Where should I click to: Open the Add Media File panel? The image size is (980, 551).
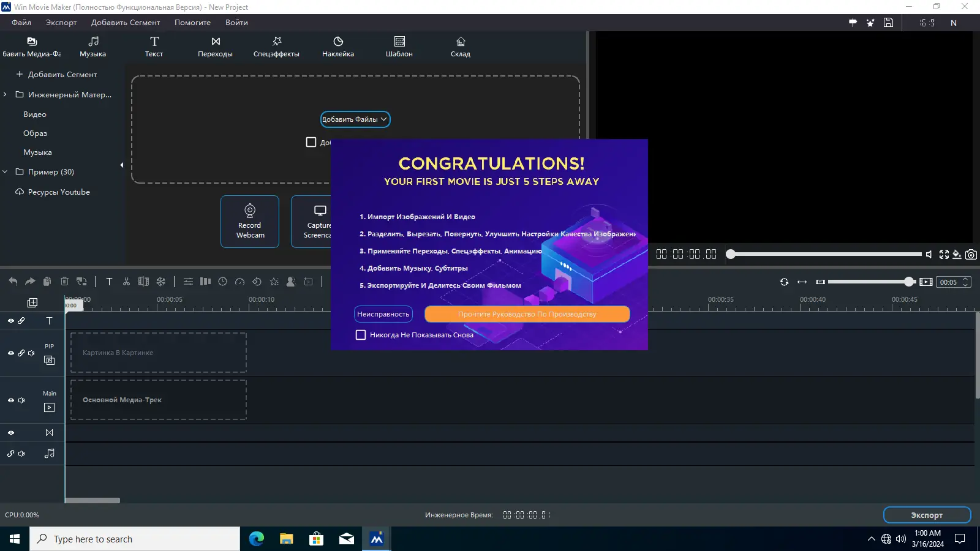point(31,47)
